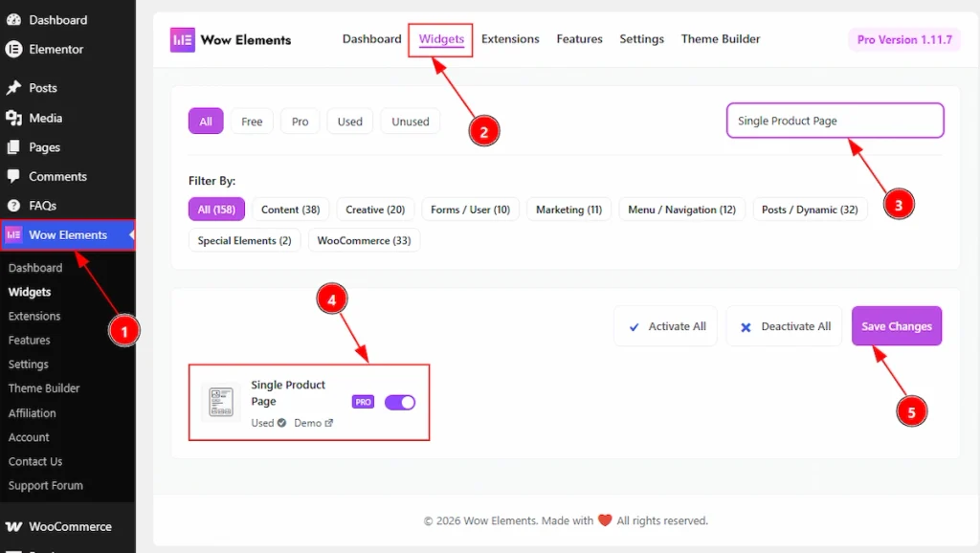Filter by WooCommerce (33) category
980x553 pixels.
pyautogui.click(x=365, y=240)
